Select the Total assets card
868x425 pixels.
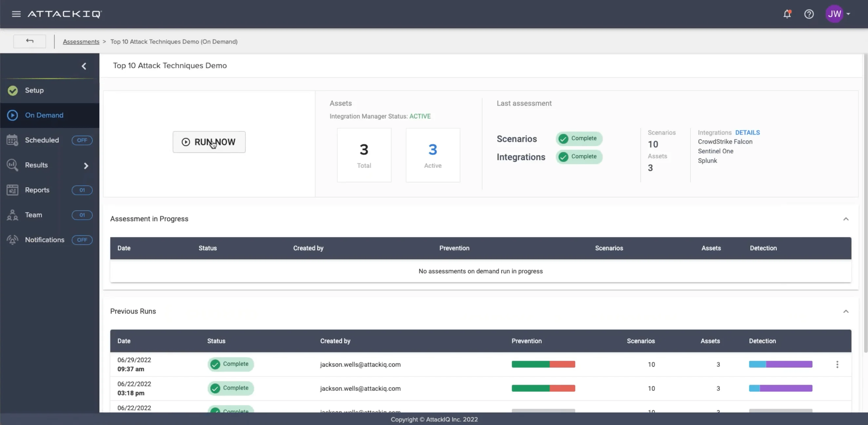coord(364,155)
